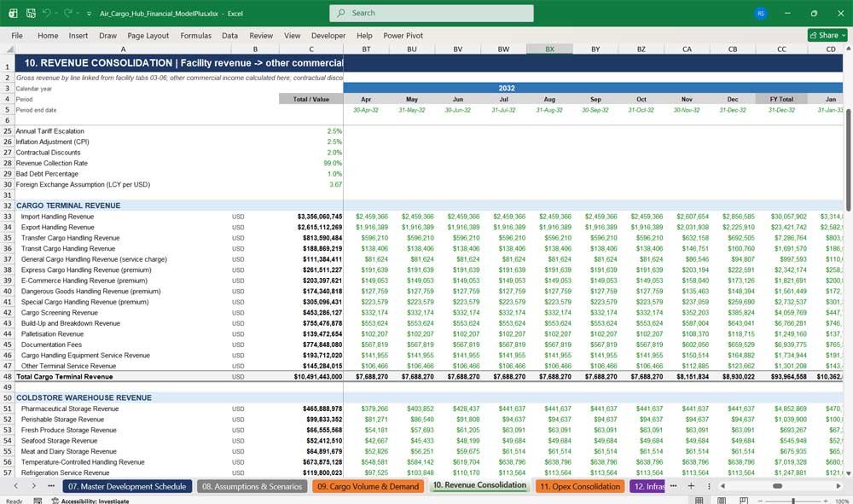Open the Developer ribbon tab
Image resolution: width=853 pixels, height=504 pixels.
(x=328, y=35)
